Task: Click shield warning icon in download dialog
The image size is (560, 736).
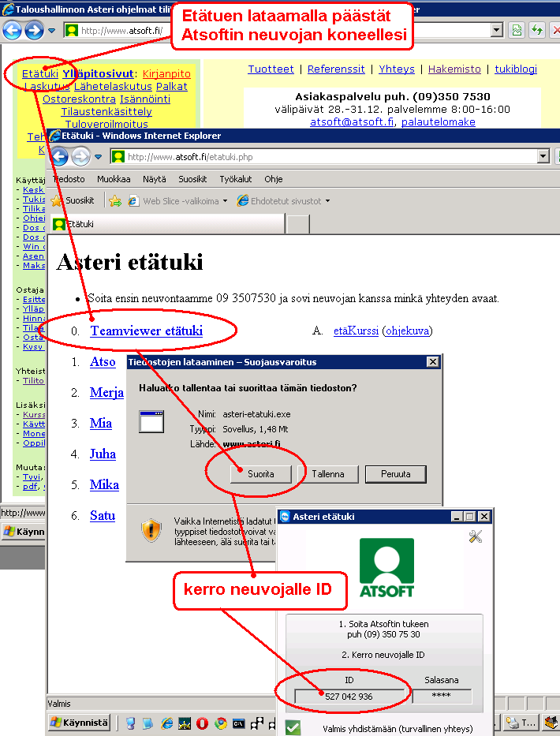Action: click(151, 530)
